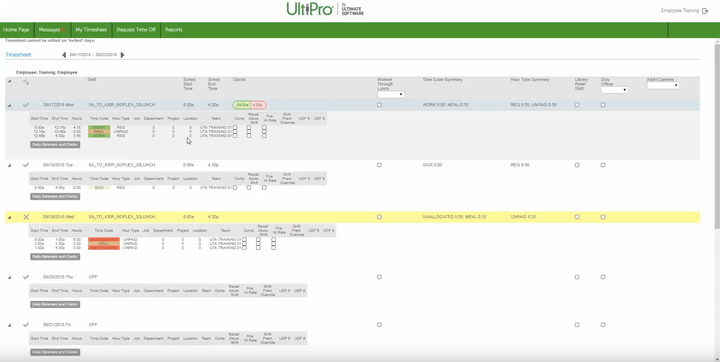Click the 'UNALLOCATED 8:00, MEAL 0:30' summary
Image resolution: width=720 pixels, height=362 pixels.
click(x=454, y=217)
